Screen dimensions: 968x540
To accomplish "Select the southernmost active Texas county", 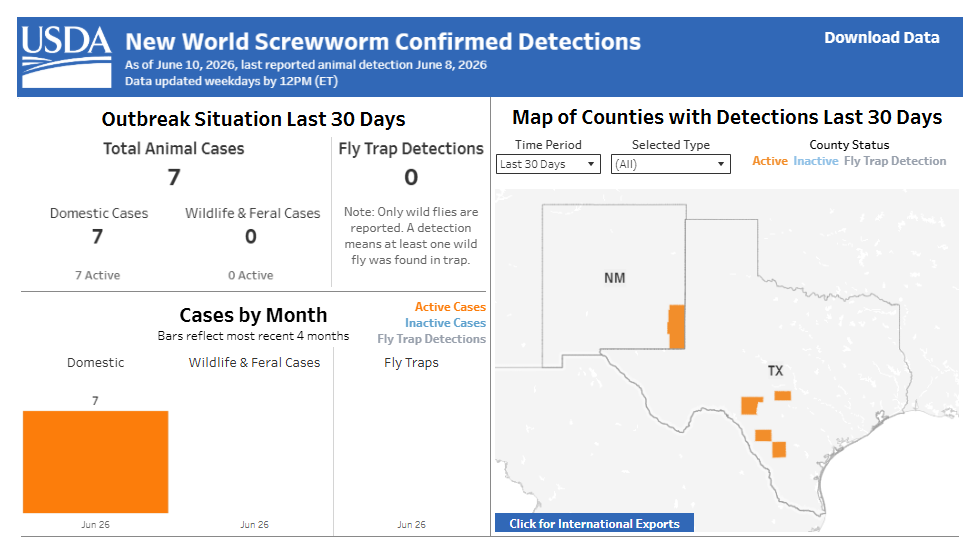I will click(x=779, y=449).
